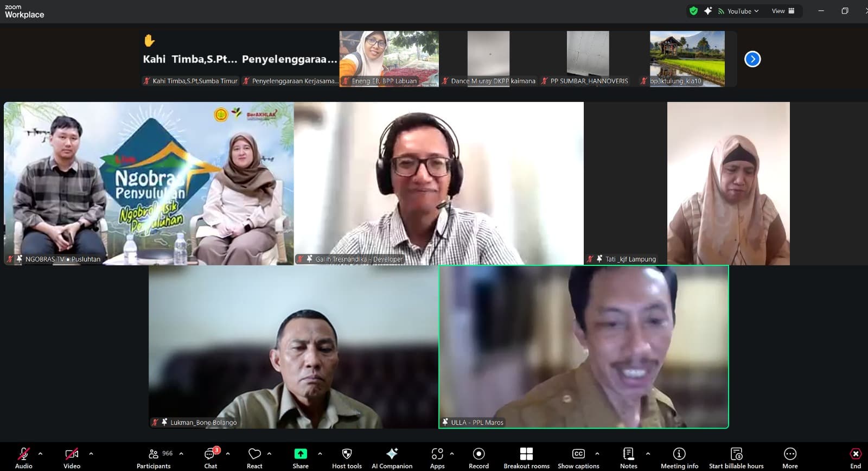The width and height of the screenshot is (868, 471).
Task: Expand caret next to Apps
Action: point(452,454)
